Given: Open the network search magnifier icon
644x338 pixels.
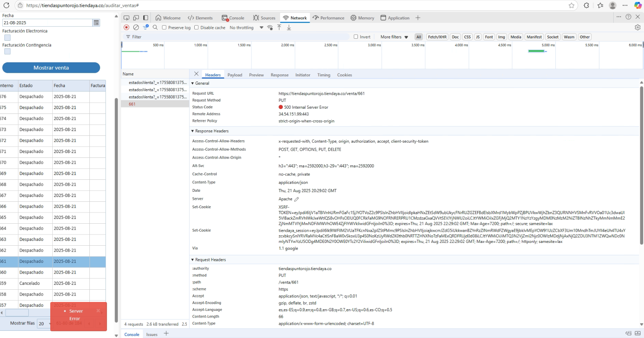Looking at the screenshot, I should (x=155, y=28).
